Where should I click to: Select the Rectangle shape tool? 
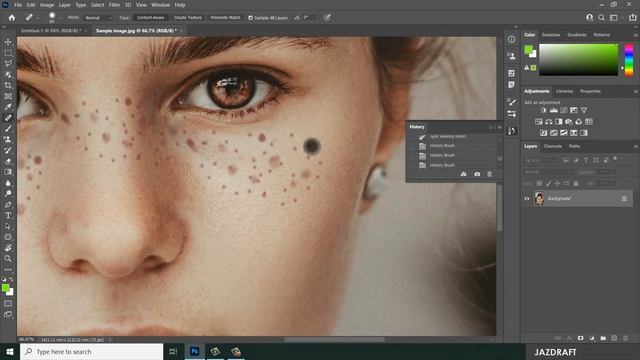(8, 237)
